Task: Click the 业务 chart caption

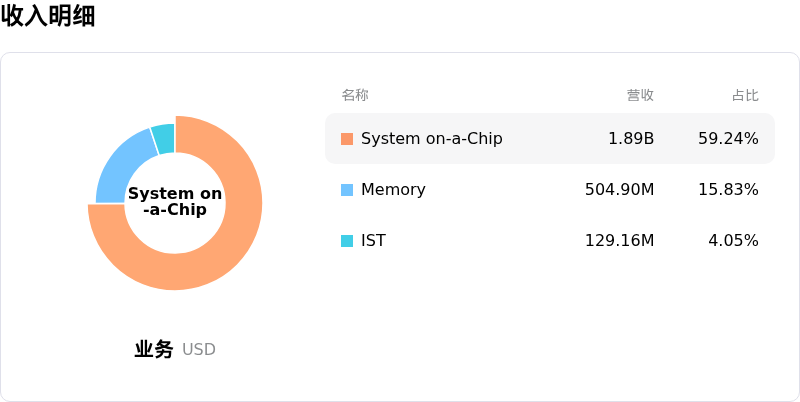Action: click(x=154, y=349)
